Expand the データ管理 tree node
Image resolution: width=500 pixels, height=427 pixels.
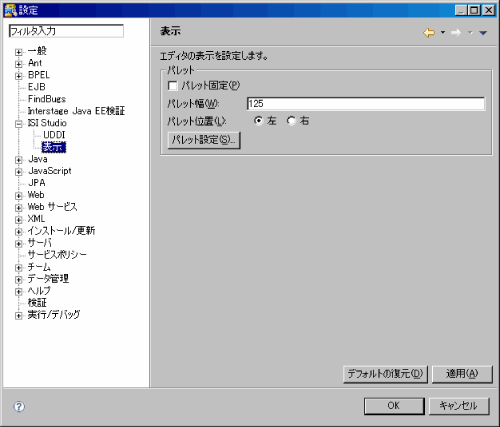tap(19, 280)
